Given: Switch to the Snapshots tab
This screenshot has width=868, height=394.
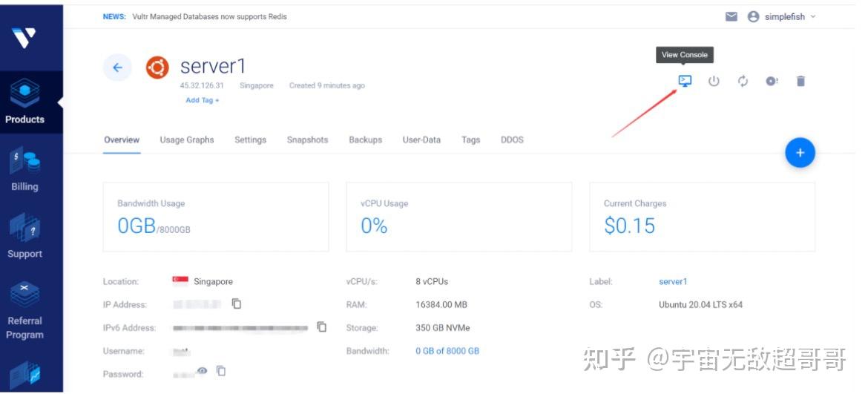Looking at the screenshot, I should (307, 140).
